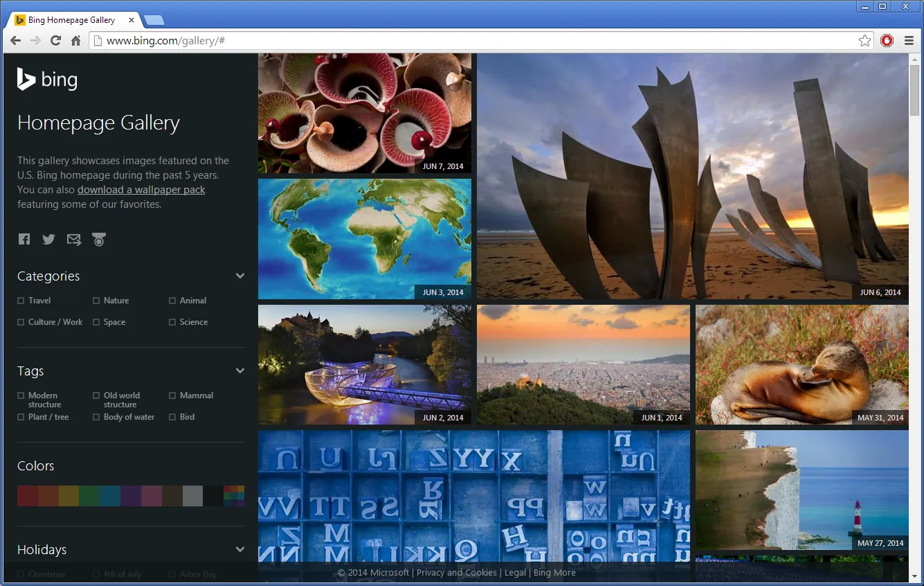Open the Jun 6, 2014 beach sculpture image
Viewport: 924px width, 586px height.
pyautogui.click(x=693, y=176)
